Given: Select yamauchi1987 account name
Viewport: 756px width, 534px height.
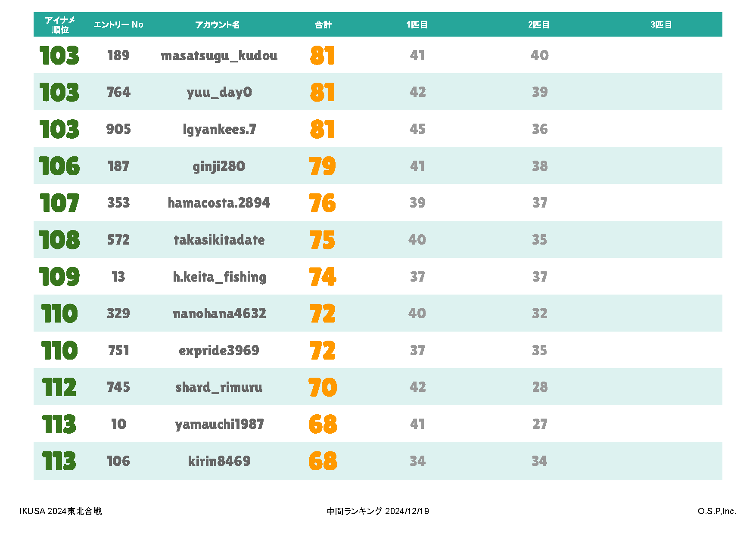Looking at the screenshot, I should [x=219, y=425].
